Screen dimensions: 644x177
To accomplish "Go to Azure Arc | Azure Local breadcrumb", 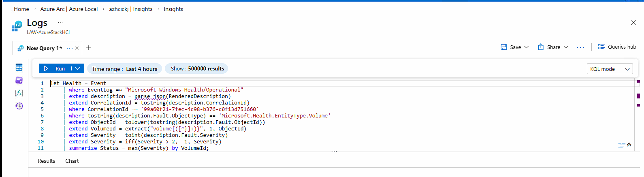I will 69,9.
